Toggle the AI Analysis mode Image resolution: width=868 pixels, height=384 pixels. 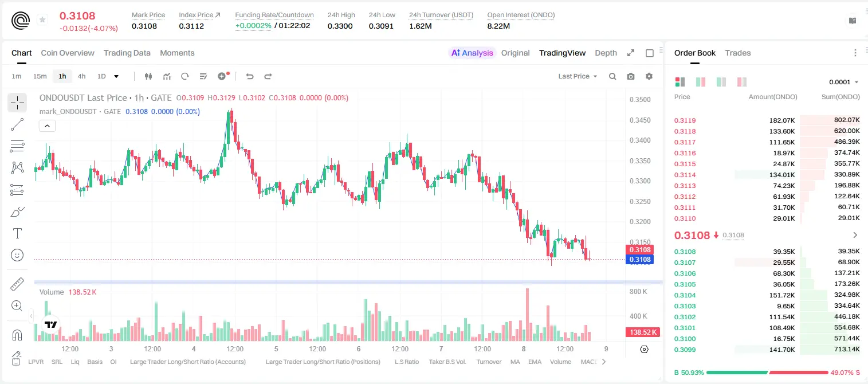472,53
